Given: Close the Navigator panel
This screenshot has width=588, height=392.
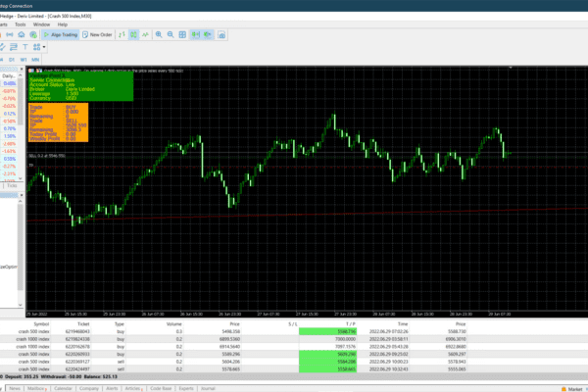Looking at the screenshot, I should pyautogui.click(x=22, y=195).
